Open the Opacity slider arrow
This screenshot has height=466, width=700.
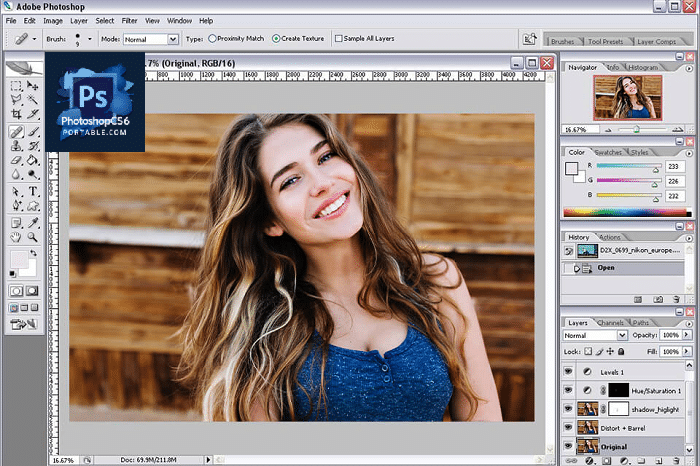687,335
